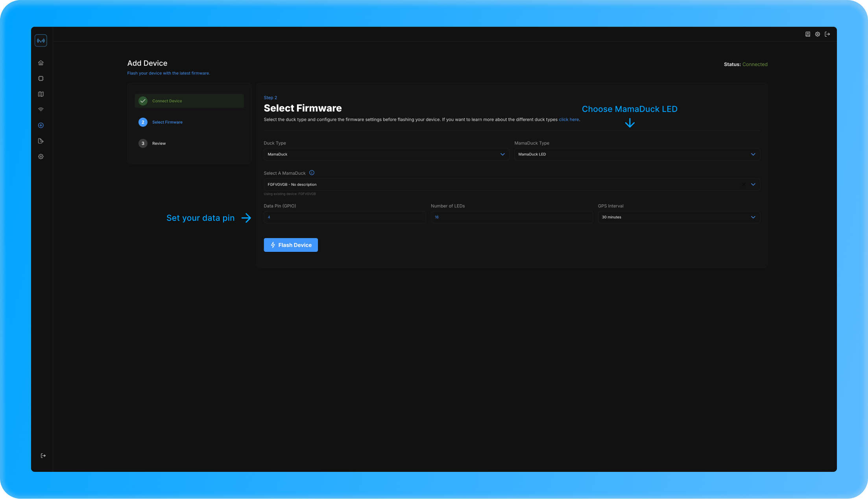The height and width of the screenshot is (499, 868).
Task: Open the Home page from sidebar
Action: coord(41,63)
